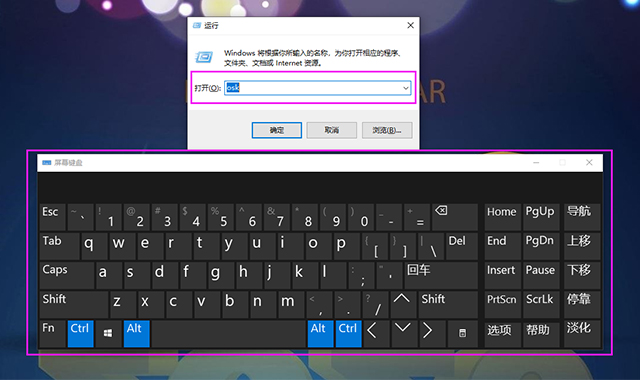This screenshot has height=380, width=640.
Task: Toggle the ScrLk key
Action: (541, 304)
